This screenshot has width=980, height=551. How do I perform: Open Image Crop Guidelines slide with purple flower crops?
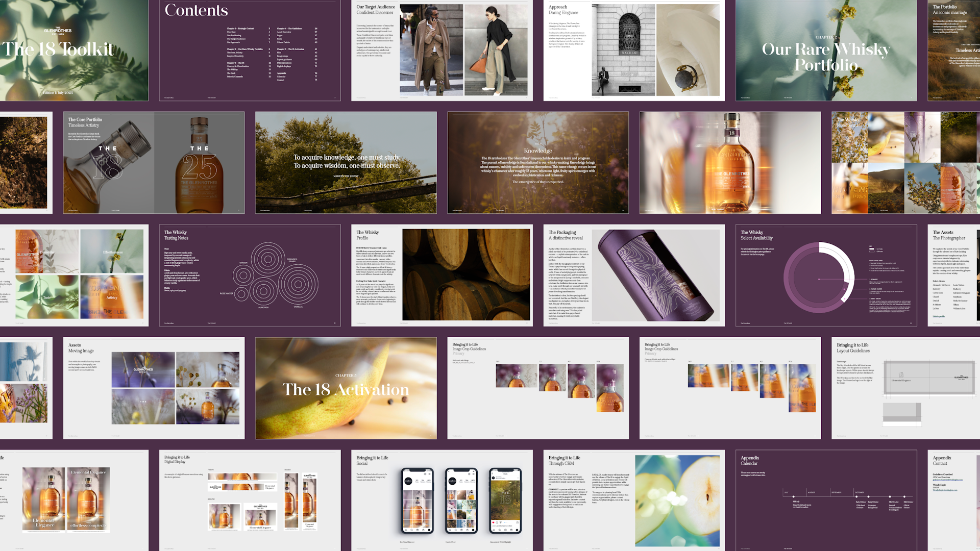pyautogui.click(x=538, y=388)
